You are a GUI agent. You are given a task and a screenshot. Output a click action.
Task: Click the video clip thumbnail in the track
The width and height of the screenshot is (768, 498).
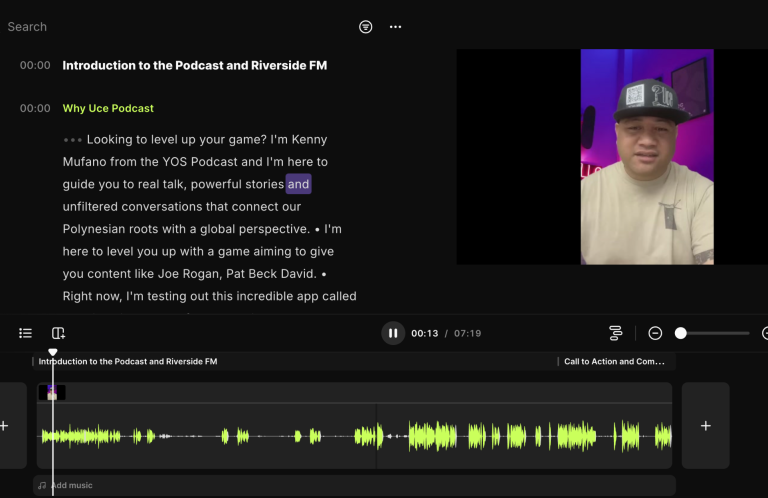click(52, 392)
